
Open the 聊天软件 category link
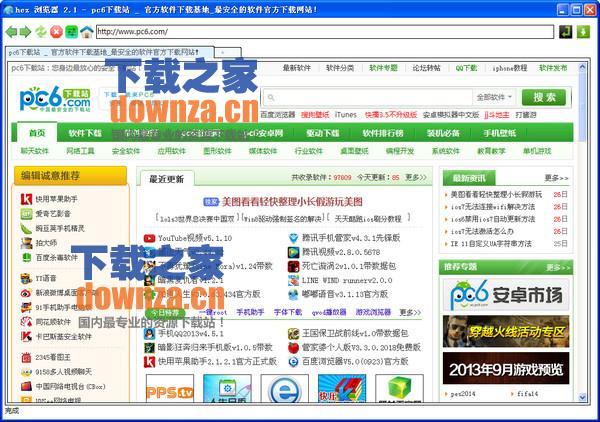[x=35, y=151]
